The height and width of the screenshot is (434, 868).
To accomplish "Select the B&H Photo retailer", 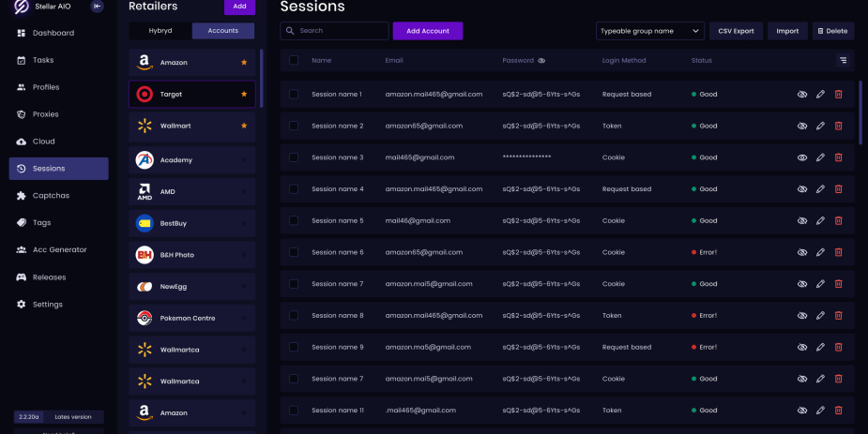I will click(192, 255).
